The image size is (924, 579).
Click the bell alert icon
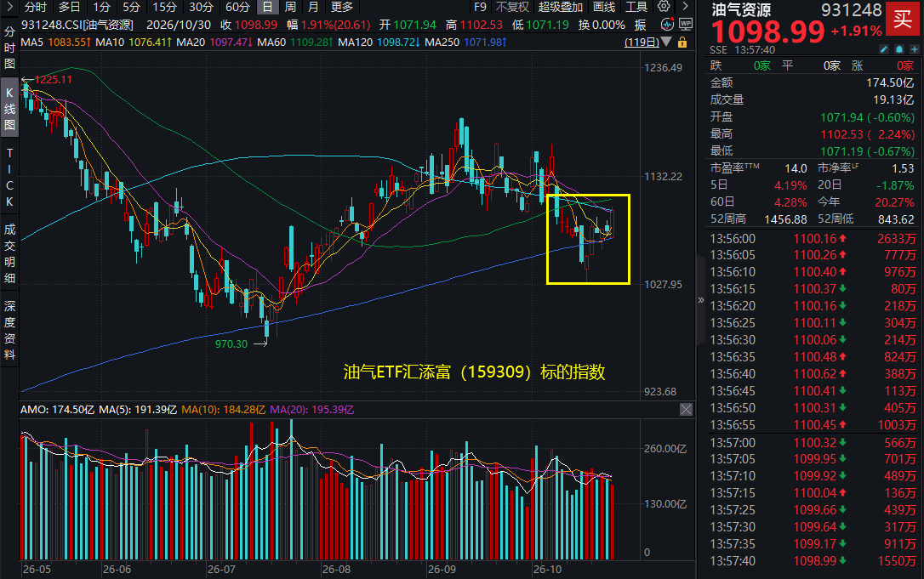(899, 50)
